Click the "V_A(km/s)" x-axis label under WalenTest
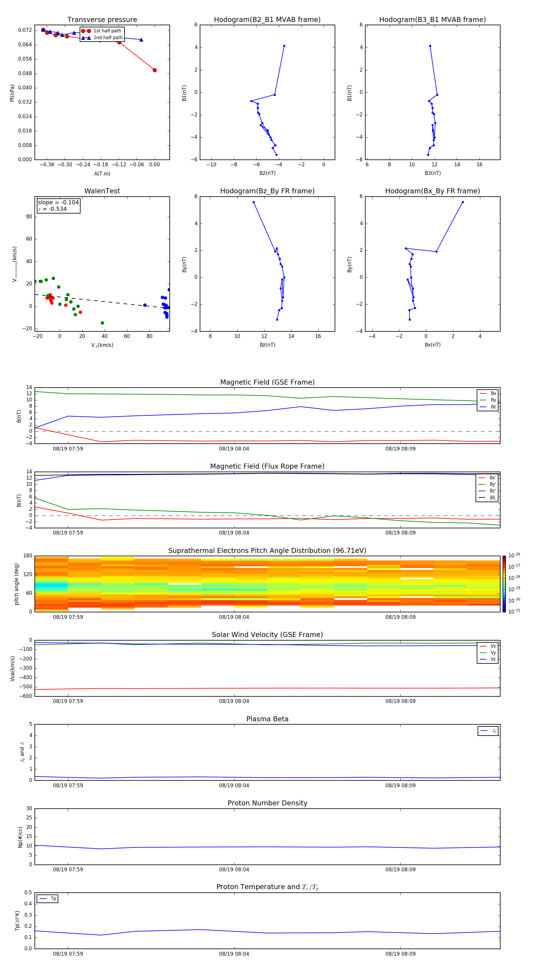Screen dimensions: 535x980 [x=102, y=345]
